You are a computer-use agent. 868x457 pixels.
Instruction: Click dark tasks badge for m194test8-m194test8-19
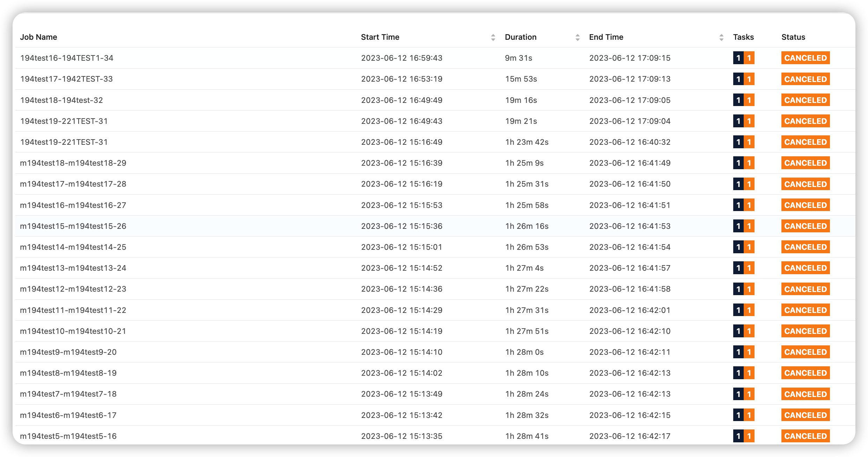coord(738,373)
